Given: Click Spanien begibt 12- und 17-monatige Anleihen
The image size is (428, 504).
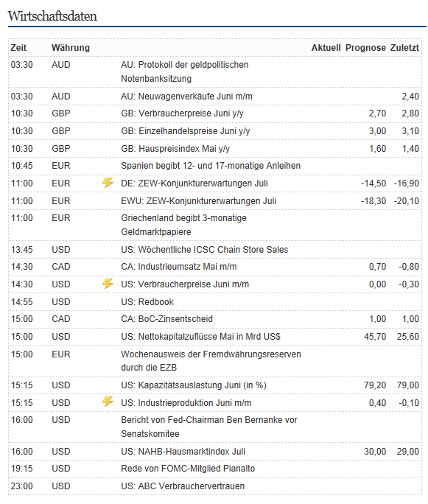Looking at the screenshot, I should click(211, 166).
